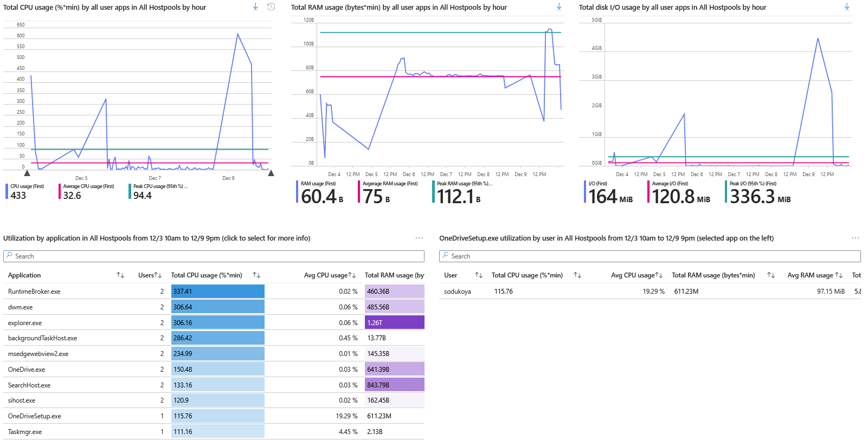Click the CPU usage (First) legend value 433
Screen dimensions: 868x440
point(18,196)
